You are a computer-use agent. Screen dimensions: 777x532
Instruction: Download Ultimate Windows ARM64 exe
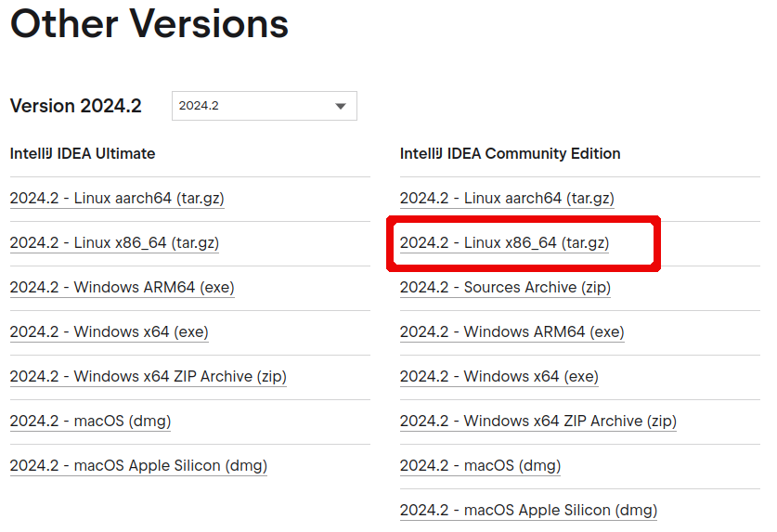pyautogui.click(x=122, y=288)
